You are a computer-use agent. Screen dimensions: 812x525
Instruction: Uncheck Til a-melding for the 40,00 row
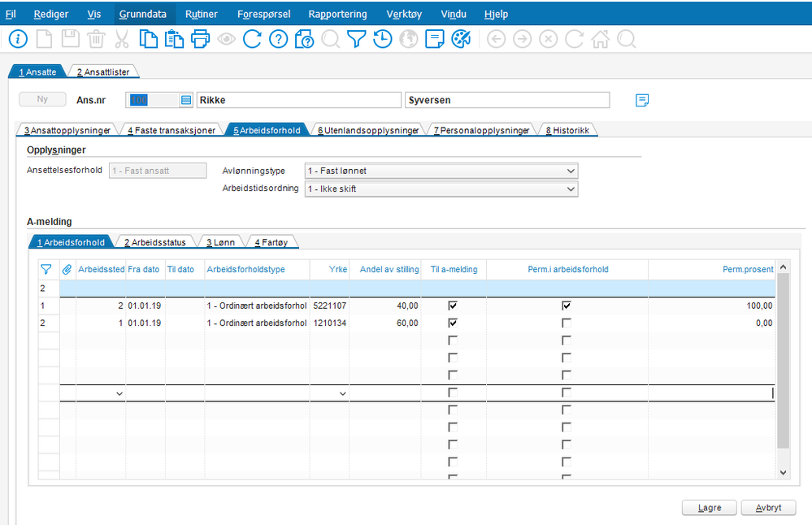pos(453,306)
